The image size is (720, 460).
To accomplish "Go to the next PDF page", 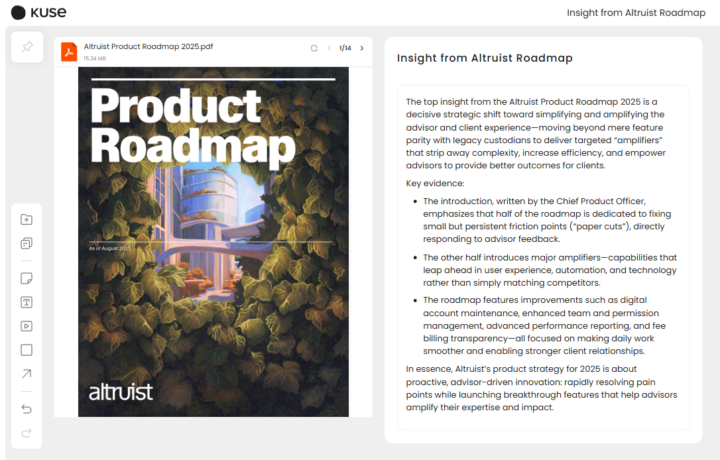I will pos(362,48).
